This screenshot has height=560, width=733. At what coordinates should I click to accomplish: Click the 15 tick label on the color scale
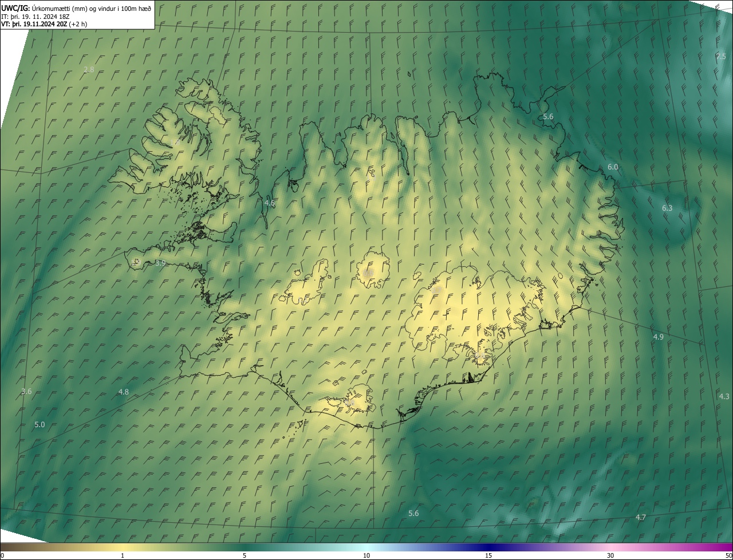click(x=488, y=556)
